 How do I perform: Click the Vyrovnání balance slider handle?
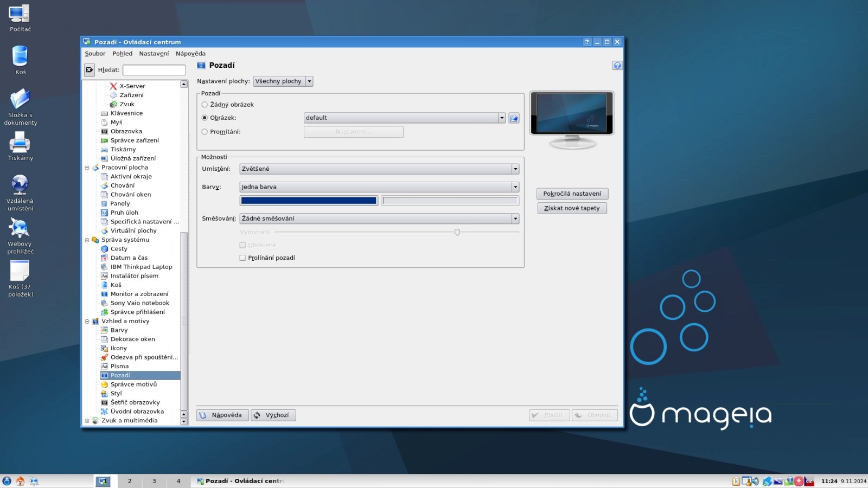click(457, 232)
